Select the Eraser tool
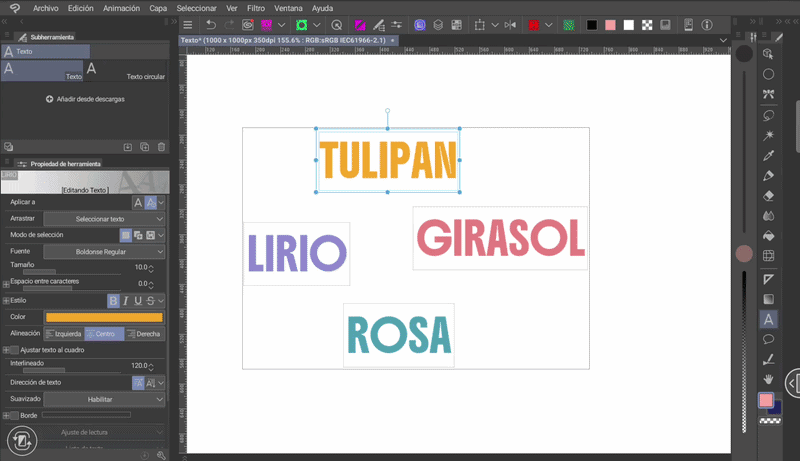 (x=768, y=196)
